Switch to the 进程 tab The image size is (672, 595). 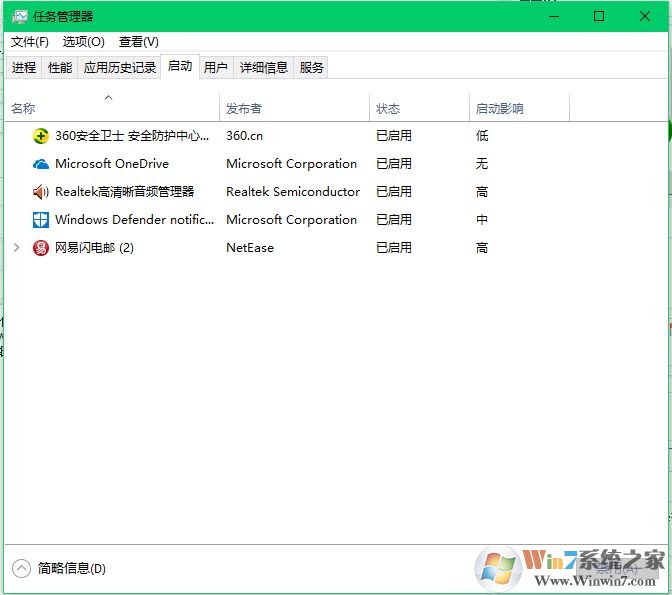pyautogui.click(x=24, y=67)
